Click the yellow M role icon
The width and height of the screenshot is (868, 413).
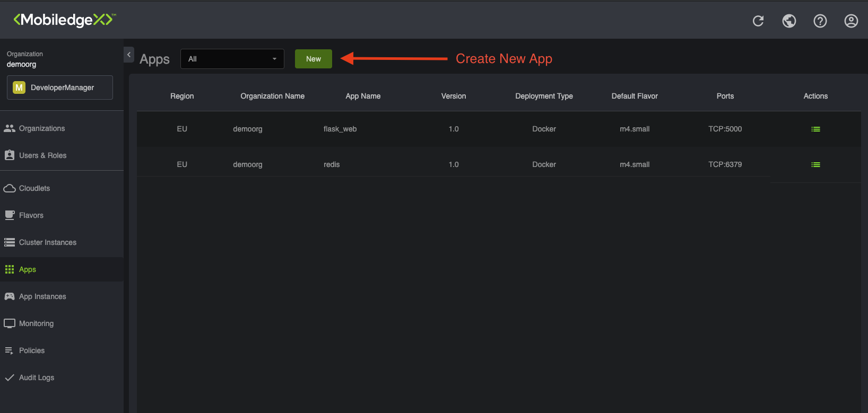tap(19, 87)
